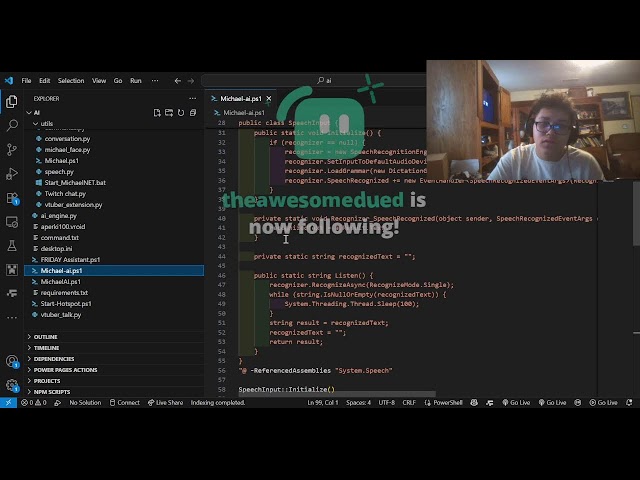Show additional activity bar views ellipsis
640x480 pixels.
point(12,317)
